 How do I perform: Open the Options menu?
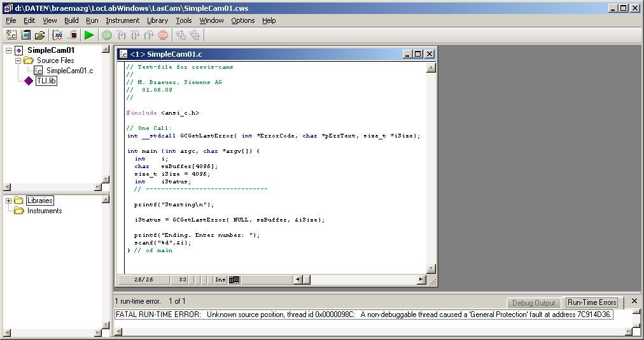(242, 20)
